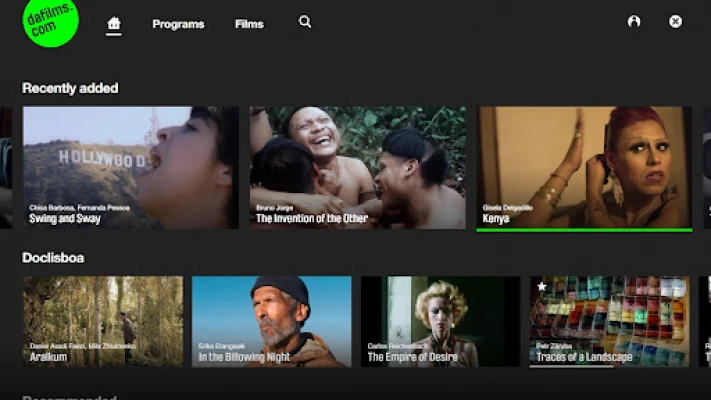
Task: Click the 'Kenya' title text
Action: tap(496, 219)
